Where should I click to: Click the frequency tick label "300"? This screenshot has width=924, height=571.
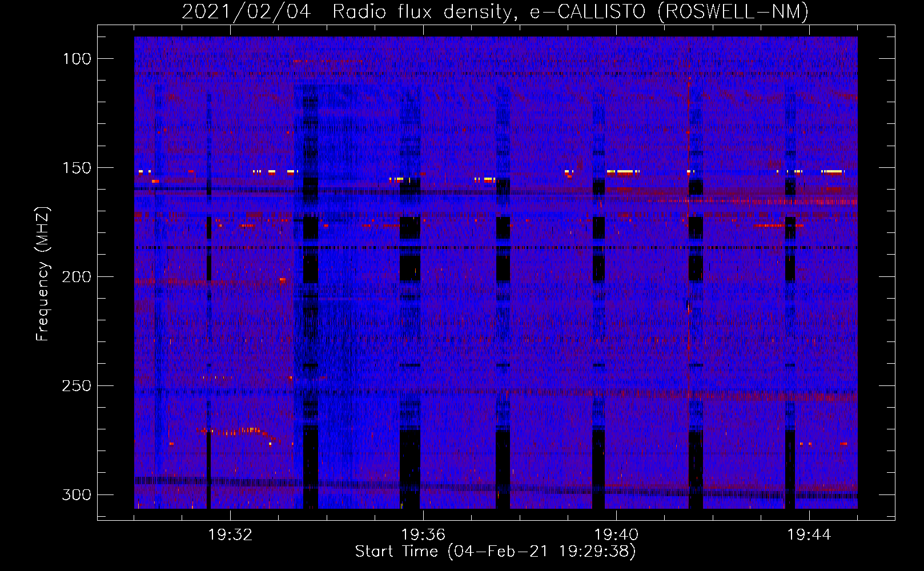77,494
